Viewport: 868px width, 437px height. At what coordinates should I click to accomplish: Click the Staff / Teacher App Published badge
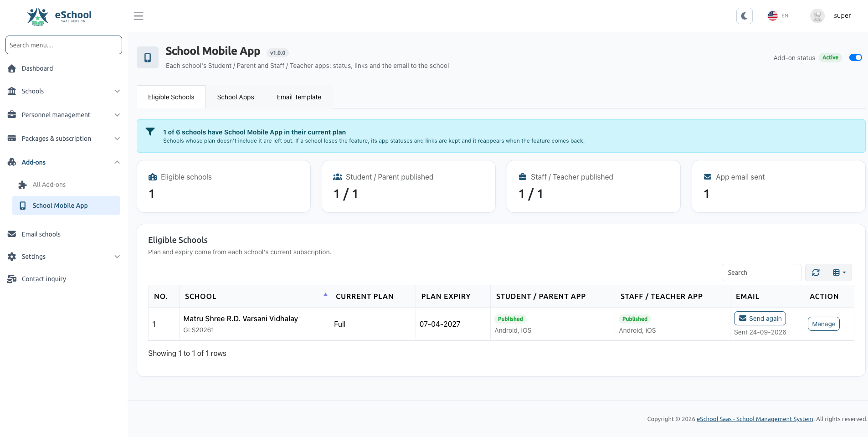pos(635,319)
